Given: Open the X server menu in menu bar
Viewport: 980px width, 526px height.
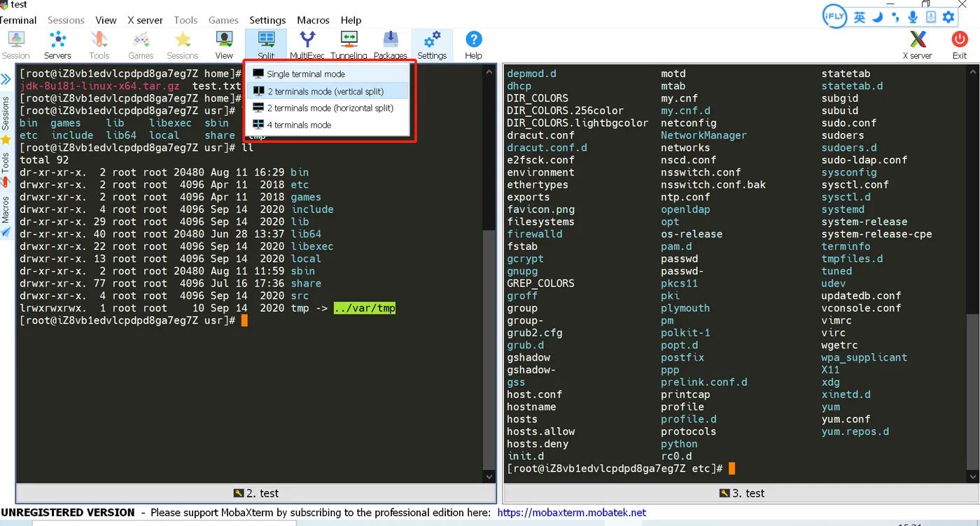Looking at the screenshot, I should coord(145,20).
